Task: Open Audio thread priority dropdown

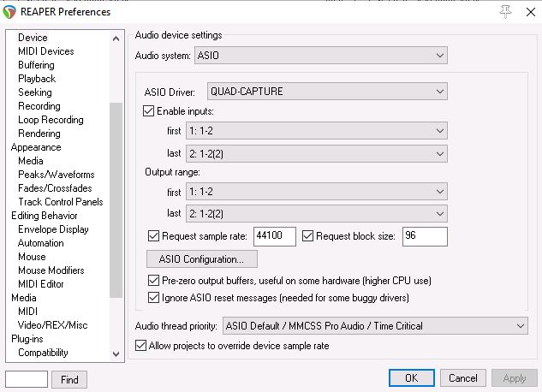Action: pos(375,326)
